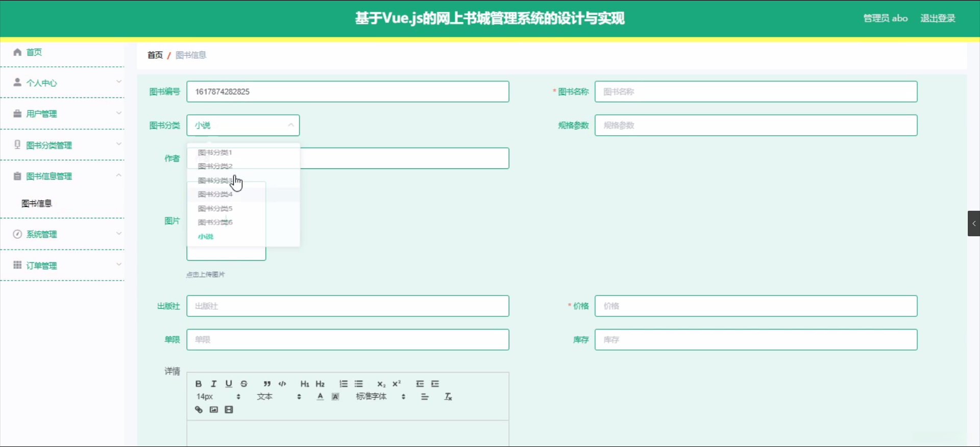Image resolution: width=980 pixels, height=447 pixels.
Task: Decrease indent in the editor
Action: point(420,384)
